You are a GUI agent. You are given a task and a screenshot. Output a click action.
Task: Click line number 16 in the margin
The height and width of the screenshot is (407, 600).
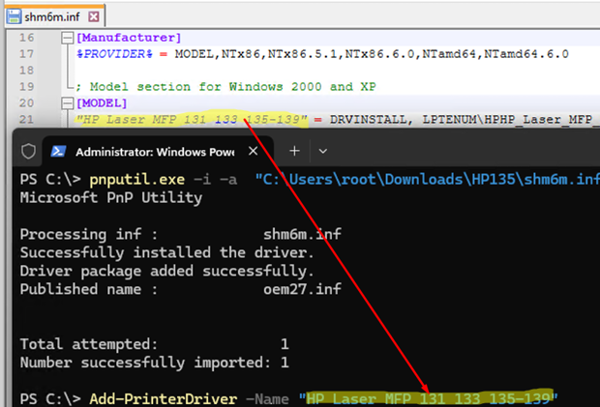coord(27,37)
